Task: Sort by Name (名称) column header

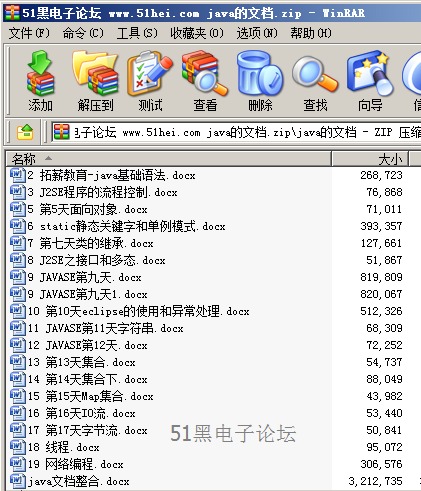Action: (x=168, y=159)
